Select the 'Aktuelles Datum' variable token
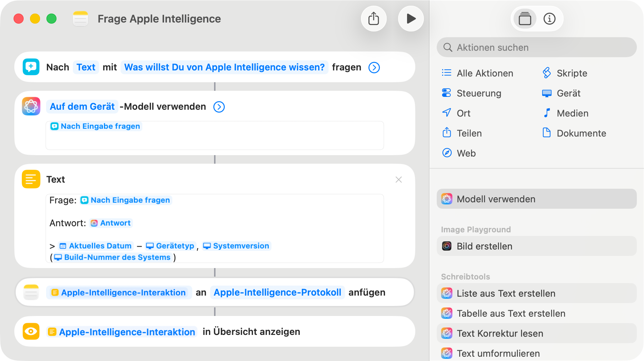Image resolution: width=644 pixels, height=361 pixels. pyautogui.click(x=96, y=246)
